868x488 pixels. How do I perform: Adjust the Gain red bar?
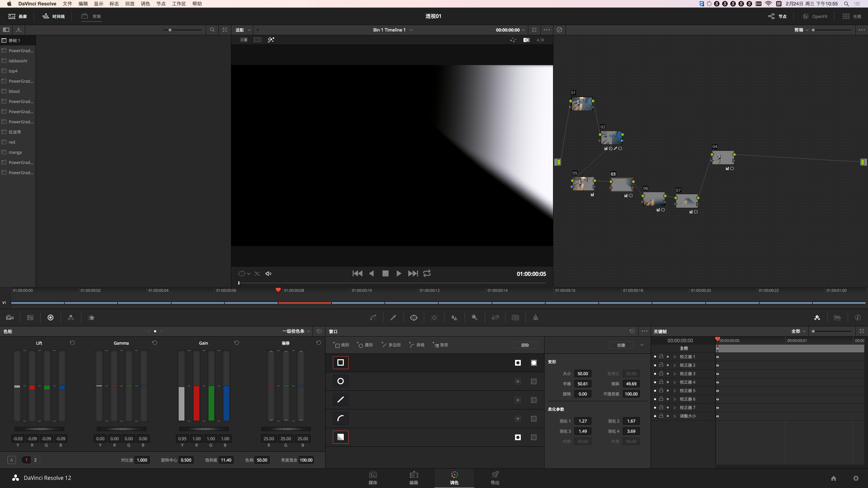click(x=196, y=386)
